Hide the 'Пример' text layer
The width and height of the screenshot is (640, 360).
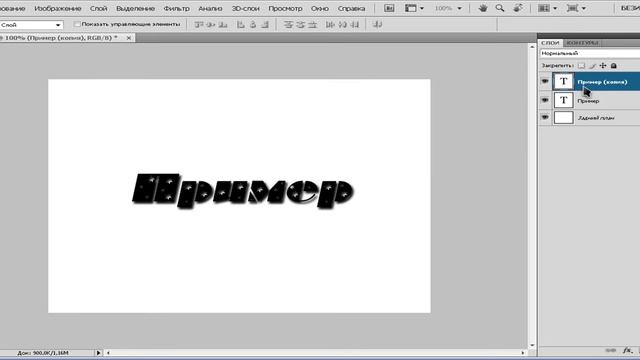pyautogui.click(x=545, y=100)
